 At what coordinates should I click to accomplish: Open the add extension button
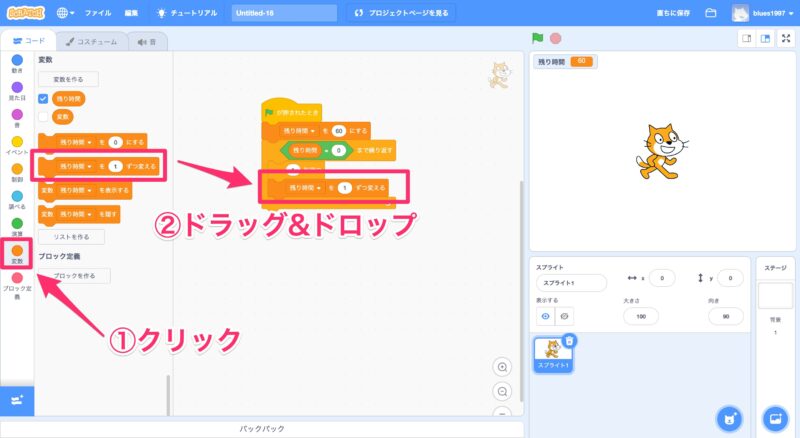click(x=17, y=400)
